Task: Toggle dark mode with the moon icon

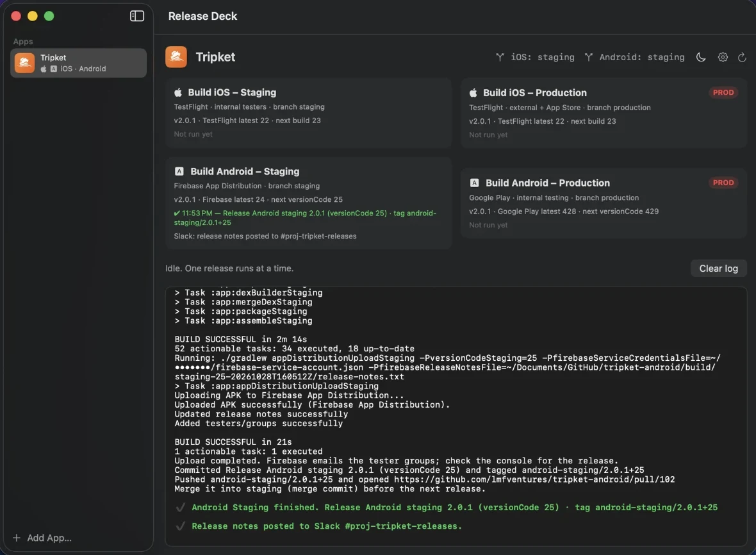Action: [701, 57]
